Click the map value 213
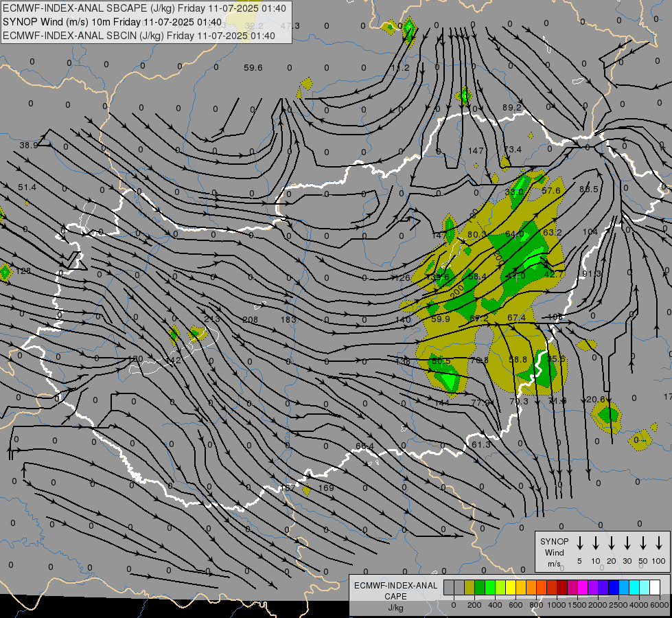This screenshot has width=672, height=618. (x=212, y=319)
